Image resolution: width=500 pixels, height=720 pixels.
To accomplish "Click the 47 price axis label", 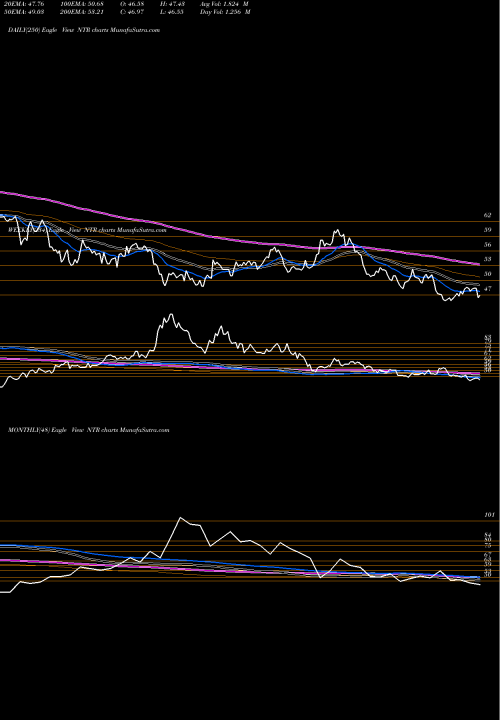I will coord(488,288).
